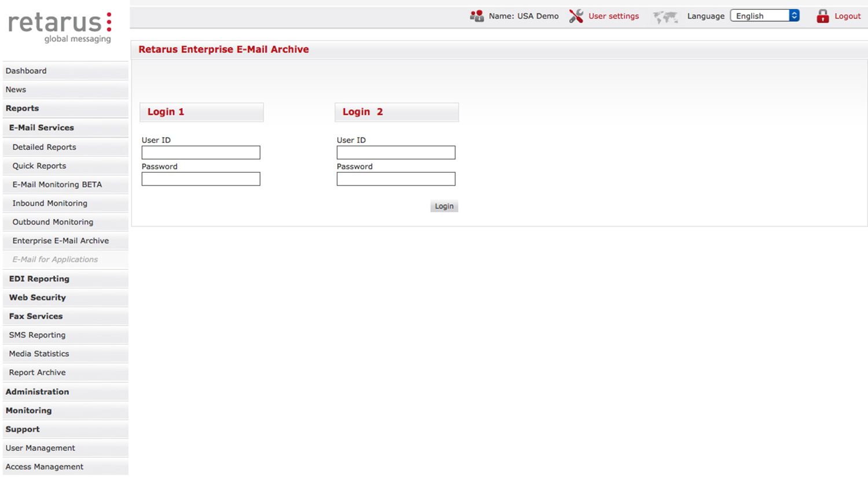Viewport: 868px width, 477px height.
Task: Open E-Mail Monitoring BETA
Action: [65, 184]
